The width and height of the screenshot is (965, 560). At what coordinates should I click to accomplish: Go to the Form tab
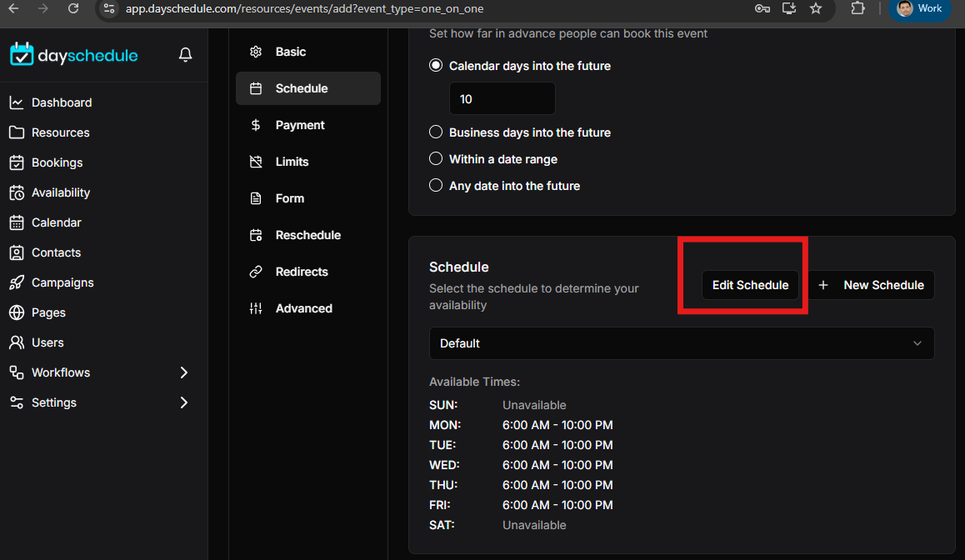tap(307, 198)
